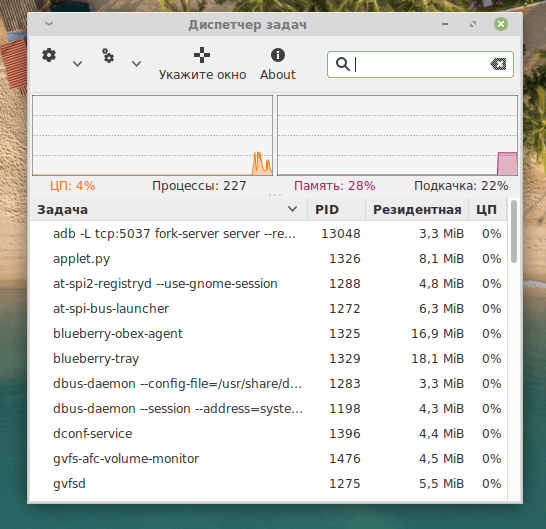Select the gvfsd process

pos(268,484)
